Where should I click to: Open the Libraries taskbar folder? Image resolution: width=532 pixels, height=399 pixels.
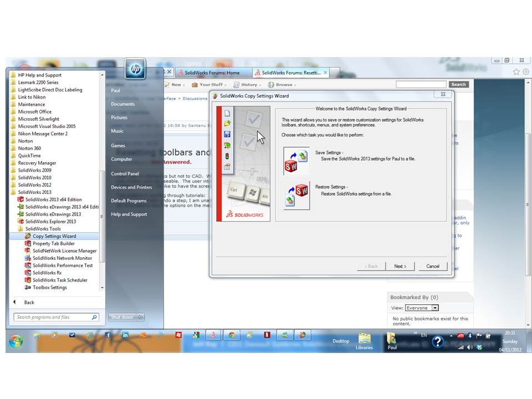[365, 341]
